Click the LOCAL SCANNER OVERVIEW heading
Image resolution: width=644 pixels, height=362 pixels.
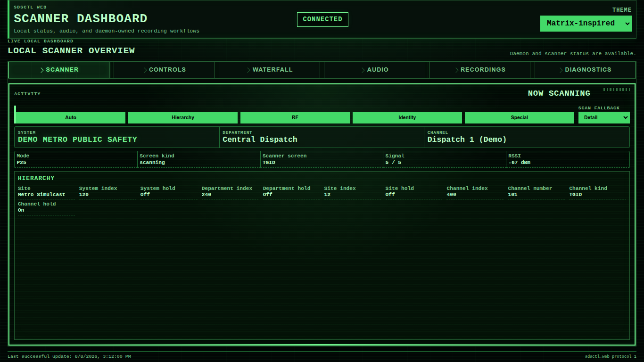pos(71,50)
